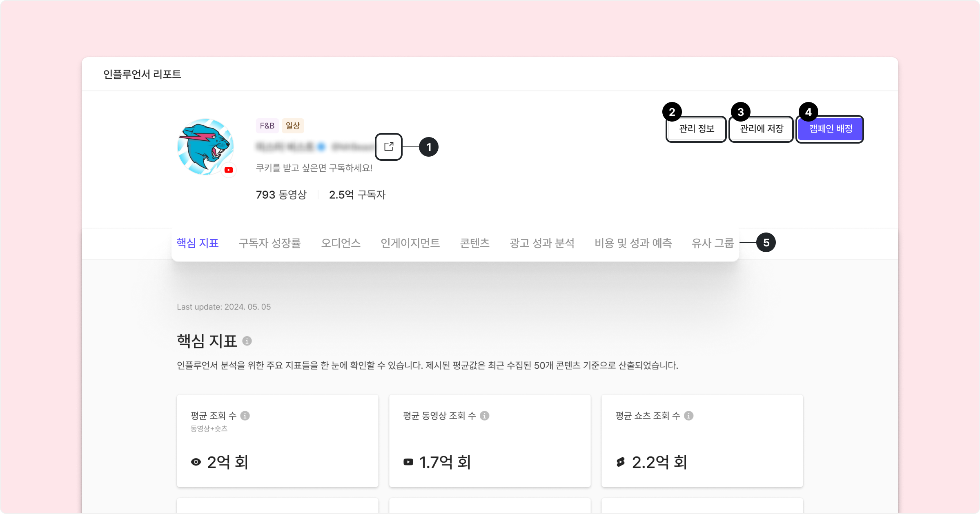Click the info icon beside 핵심 지표 heading
Viewport: 980px width, 514px height.
point(247,341)
